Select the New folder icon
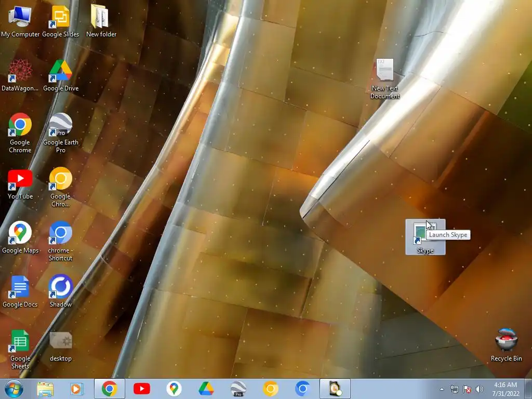 coord(101,21)
